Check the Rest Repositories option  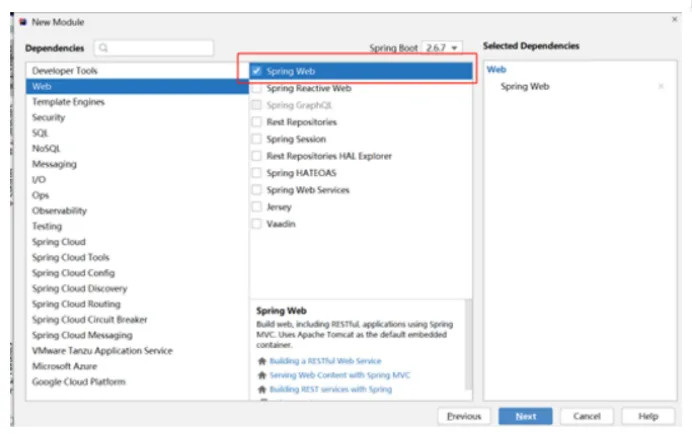click(256, 122)
